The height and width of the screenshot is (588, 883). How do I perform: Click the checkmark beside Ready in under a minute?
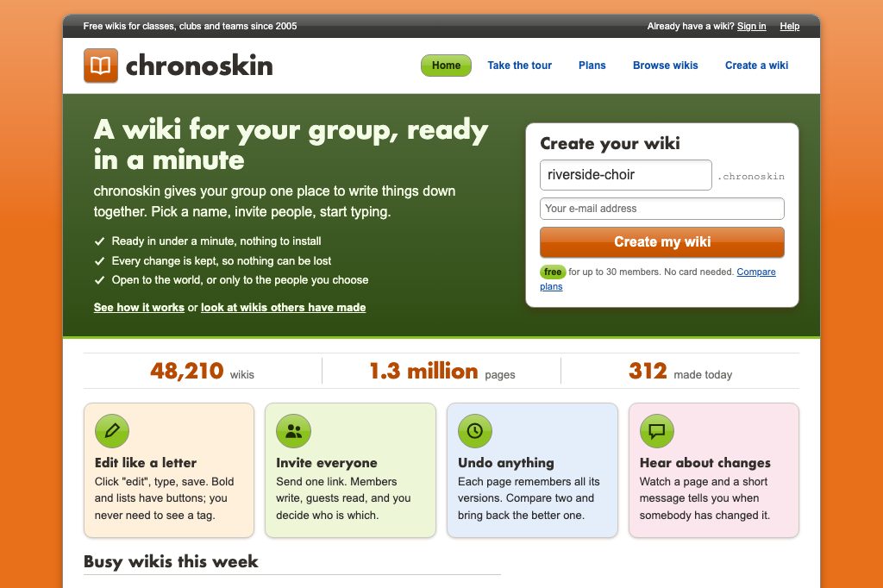[100, 241]
